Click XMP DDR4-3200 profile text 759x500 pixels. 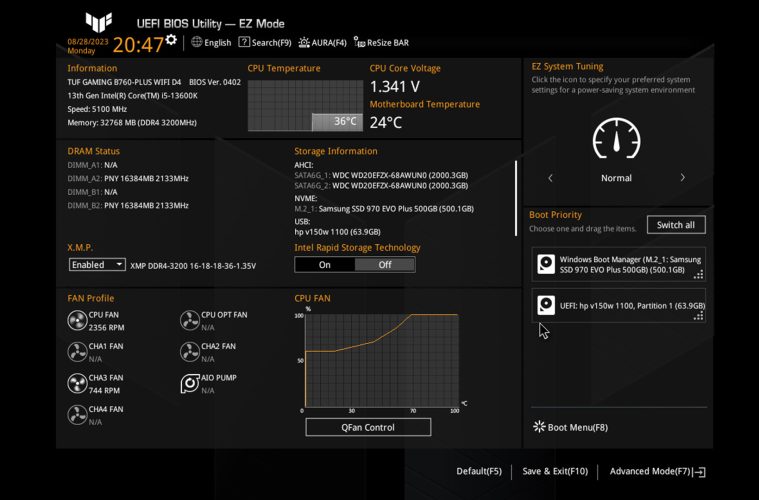point(193,266)
